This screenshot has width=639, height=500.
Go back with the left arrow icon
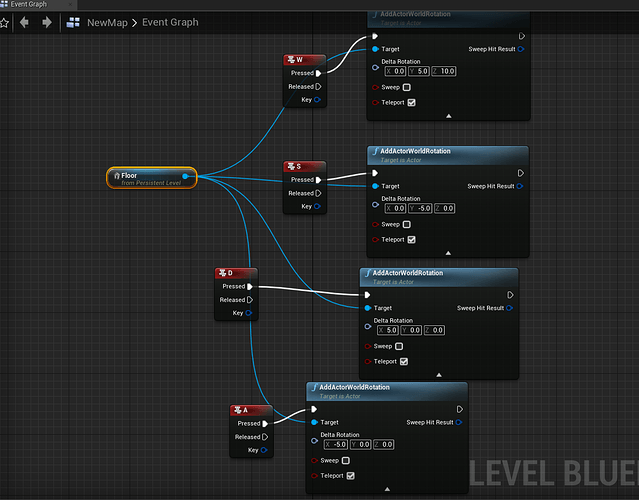click(x=24, y=22)
